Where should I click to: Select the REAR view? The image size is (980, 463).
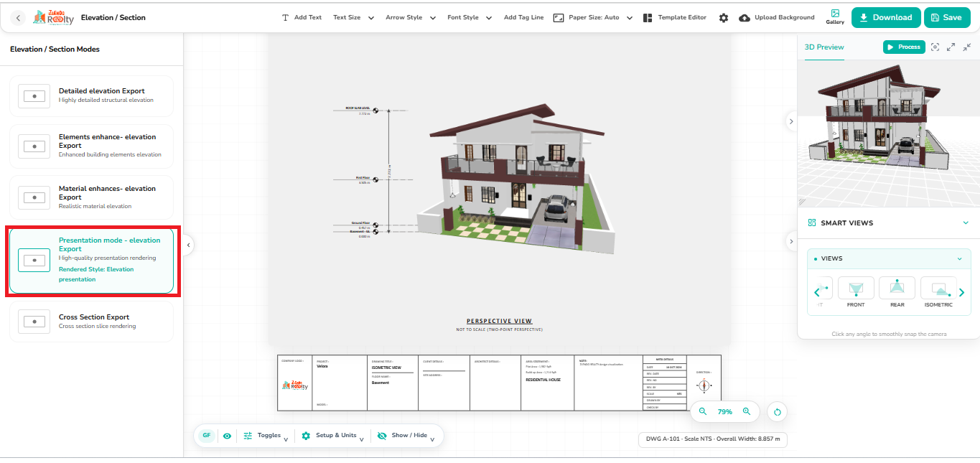897,293
